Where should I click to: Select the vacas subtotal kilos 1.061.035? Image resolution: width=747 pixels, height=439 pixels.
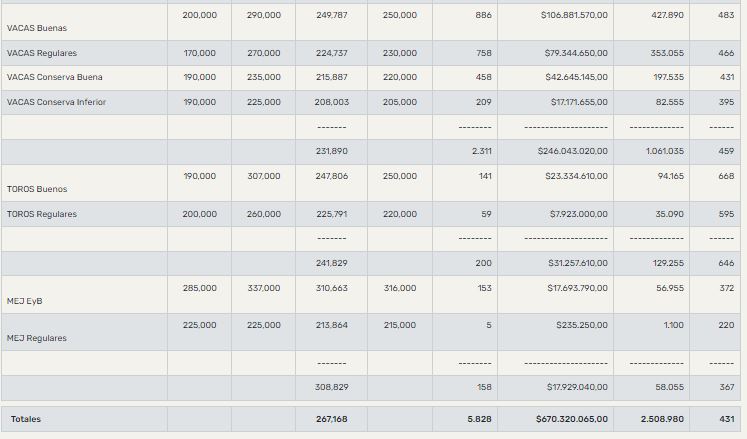tap(664, 151)
